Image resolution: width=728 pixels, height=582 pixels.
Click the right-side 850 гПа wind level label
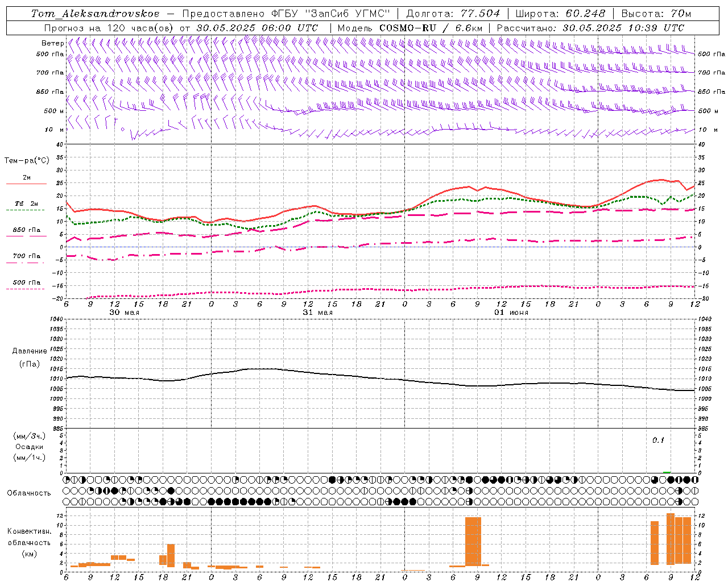click(x=712, y=92)
